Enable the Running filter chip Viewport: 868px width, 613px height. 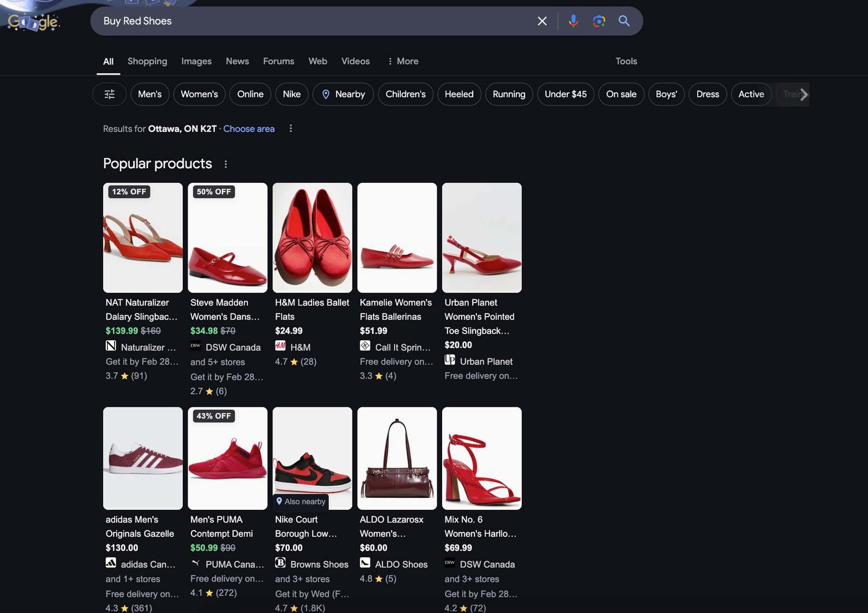(x=509, y=94)
